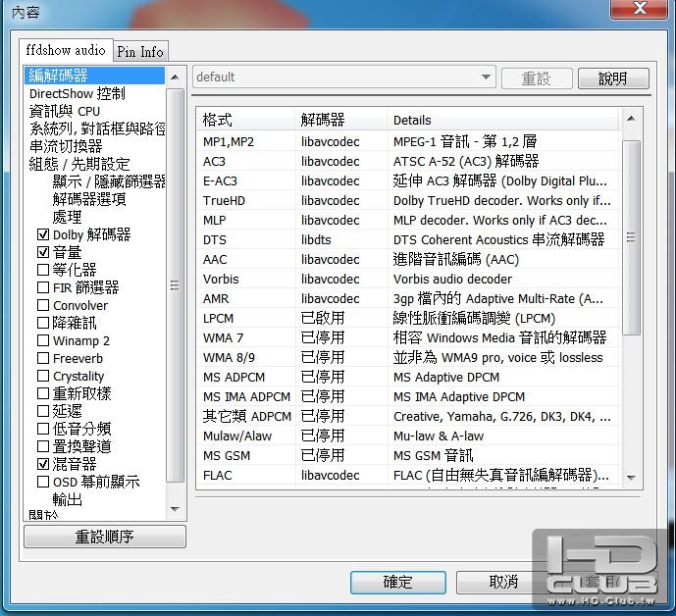Open decoder dropdown for AC3 row
Image resolution: width=676 pixels, height=616 pixels.
tap(341, 161)
